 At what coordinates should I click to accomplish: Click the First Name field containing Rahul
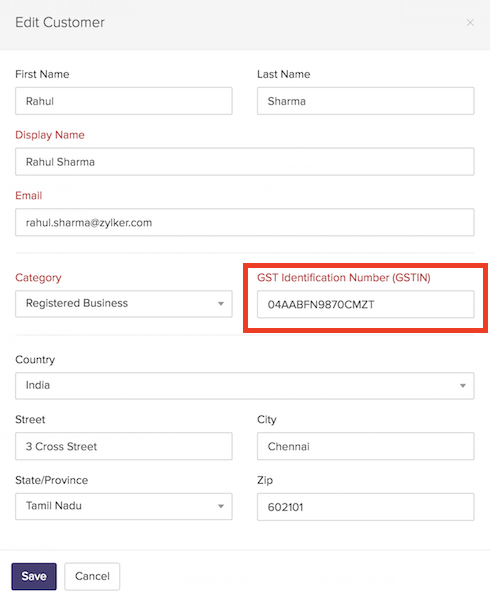click(124, 101)
